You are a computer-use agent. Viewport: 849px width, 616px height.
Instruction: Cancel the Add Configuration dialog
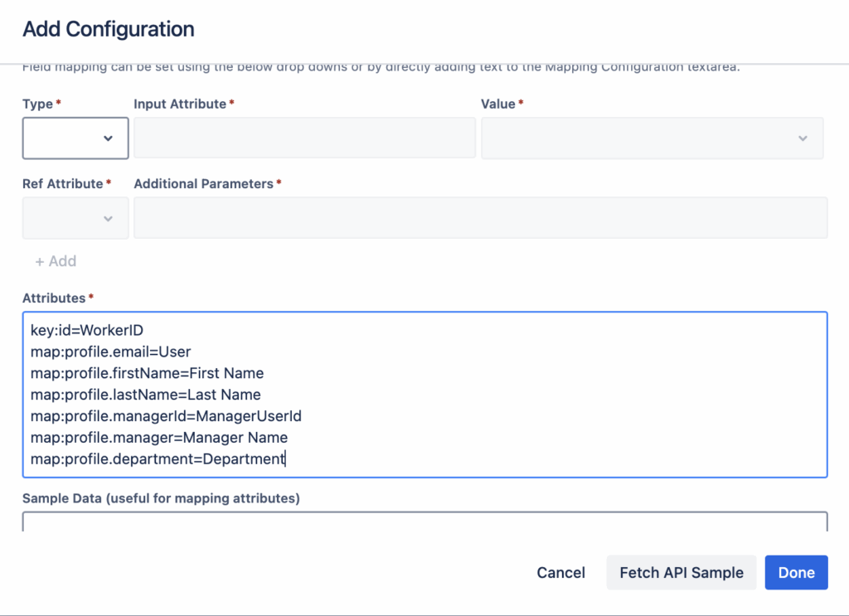pyautogui.click(x=560, y=572)
